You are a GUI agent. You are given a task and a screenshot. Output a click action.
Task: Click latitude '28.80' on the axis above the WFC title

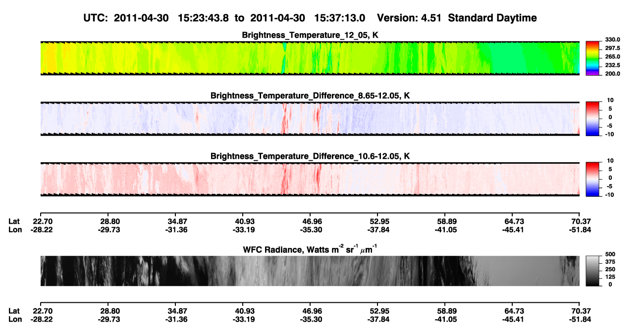[x=109, y=221]
